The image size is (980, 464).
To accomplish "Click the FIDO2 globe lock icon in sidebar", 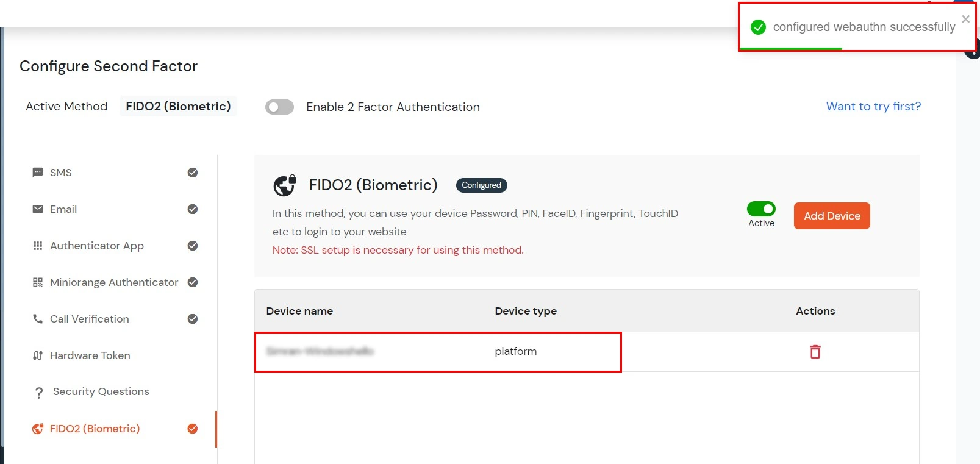I will click(38, 429).
